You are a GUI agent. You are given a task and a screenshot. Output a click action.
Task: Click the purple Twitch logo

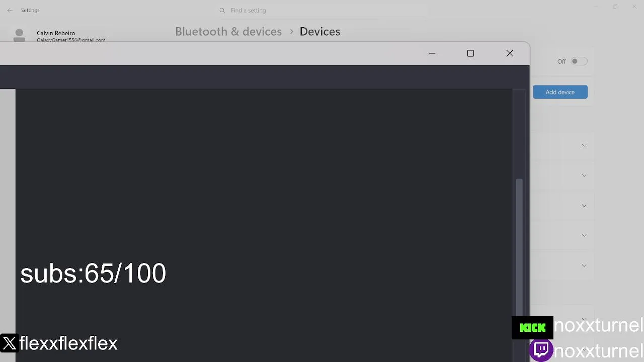click(x=541, y=349)
